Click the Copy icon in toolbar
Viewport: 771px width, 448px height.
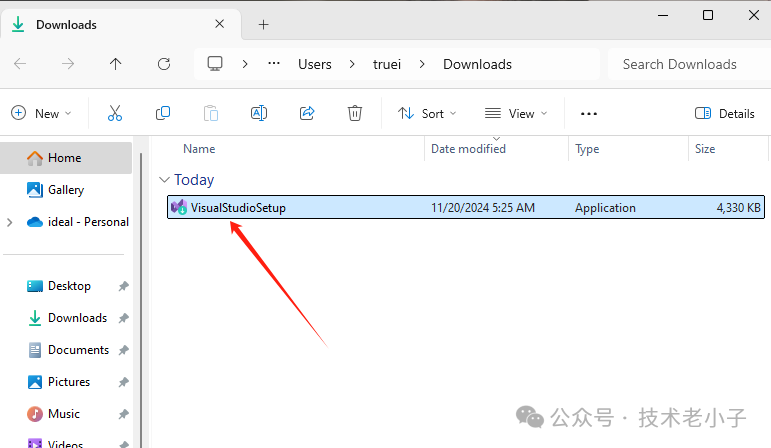163,113
